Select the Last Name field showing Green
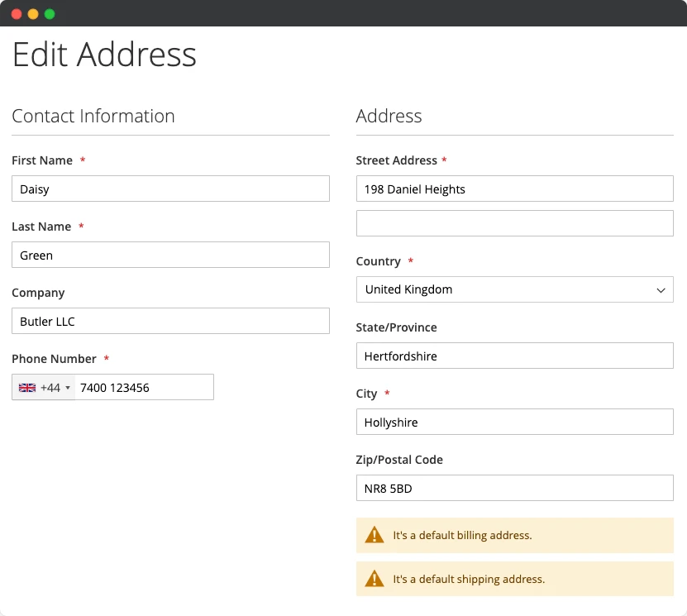687x616 pixels. pyautogui.click(x=170, y=255)
